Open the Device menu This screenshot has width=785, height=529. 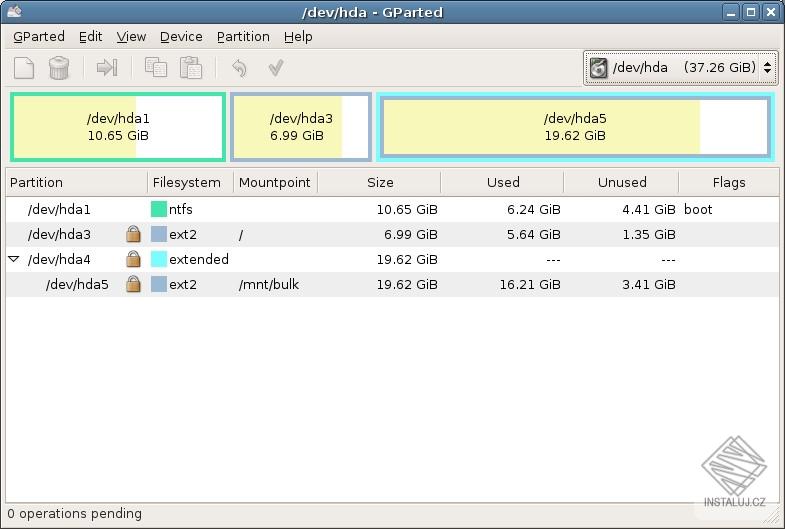pos(181,37)
